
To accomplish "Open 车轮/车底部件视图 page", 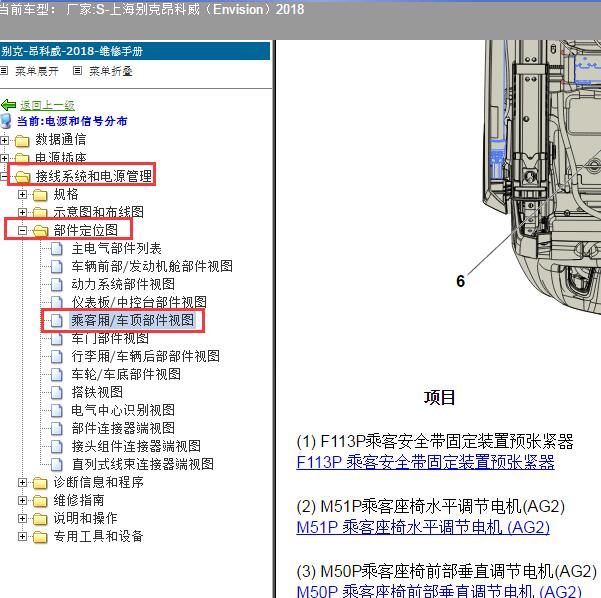I will (126, 374).
